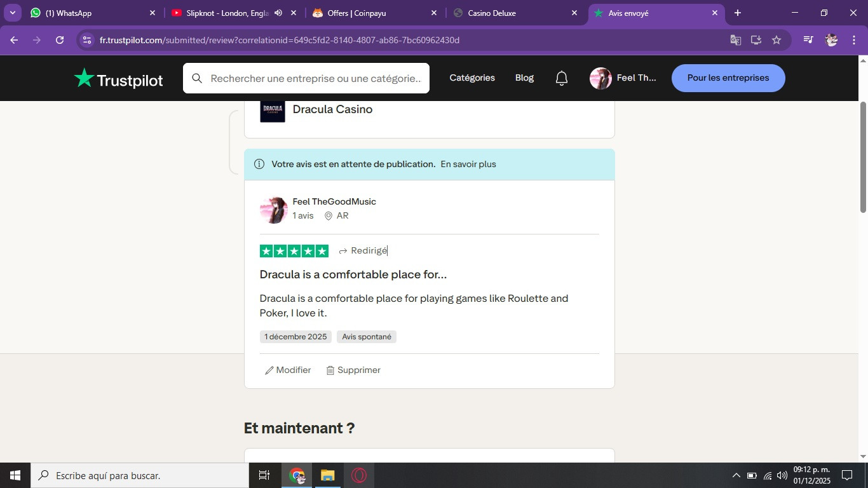
Task: Open tab search dropdown arrow
Action: click(x=12, y=13)
